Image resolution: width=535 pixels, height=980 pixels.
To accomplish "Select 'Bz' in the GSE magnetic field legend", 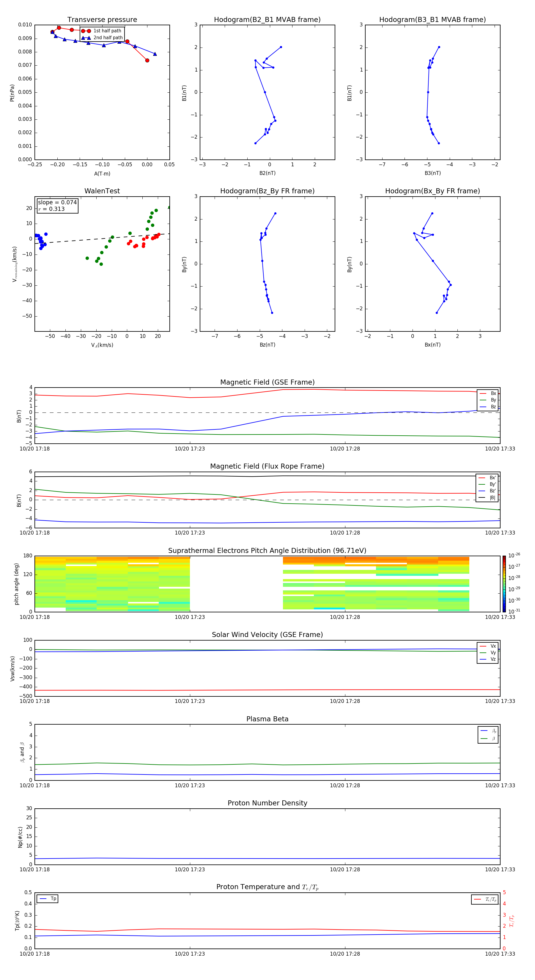I will point(488,407).
